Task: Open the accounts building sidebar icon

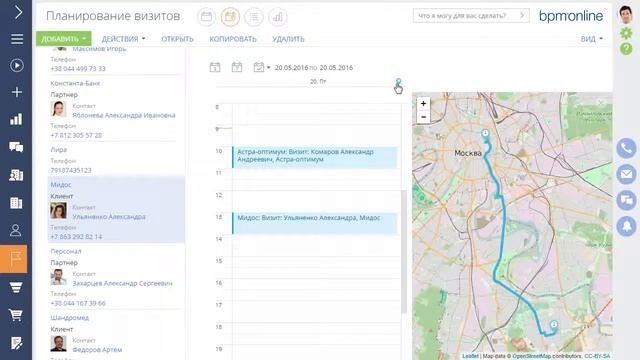Action: click(16, 202)
